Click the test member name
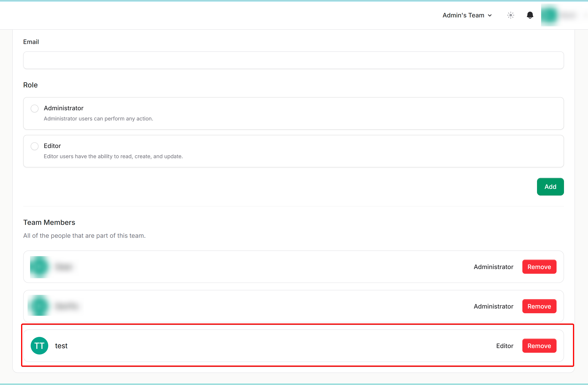The width and height of the screenshot is (588, 385). pos(61,346)
